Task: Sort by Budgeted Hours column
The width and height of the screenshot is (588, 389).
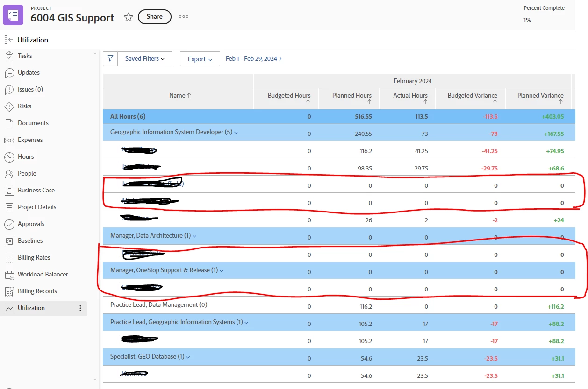Action: click(x=289, y=98)
